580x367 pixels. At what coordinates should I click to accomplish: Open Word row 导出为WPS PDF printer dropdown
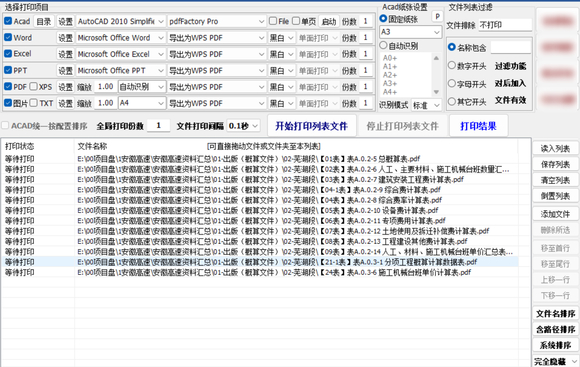point(216,38)
